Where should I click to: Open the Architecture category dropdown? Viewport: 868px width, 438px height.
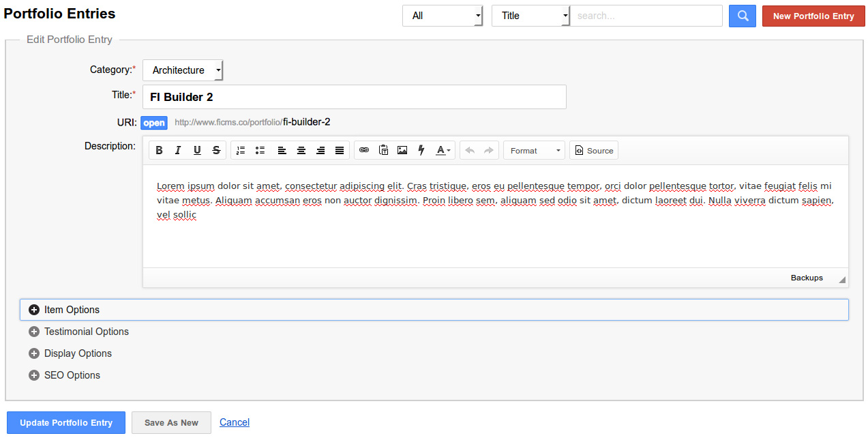click(x=183, y=70)
